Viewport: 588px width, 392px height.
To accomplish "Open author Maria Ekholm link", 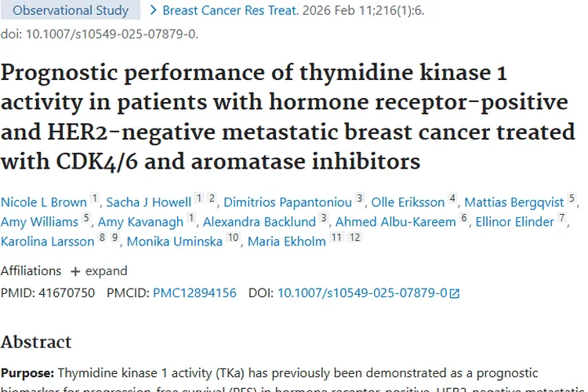I will [286, 241].
